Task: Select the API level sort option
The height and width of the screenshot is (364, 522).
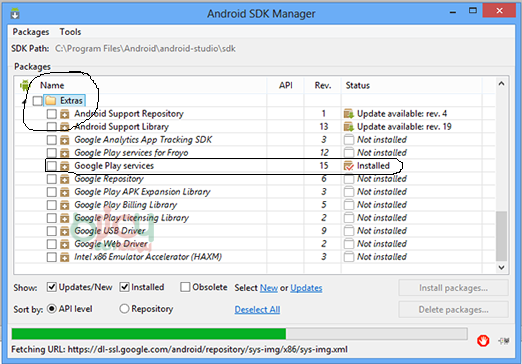Action: tap(52, 309)
